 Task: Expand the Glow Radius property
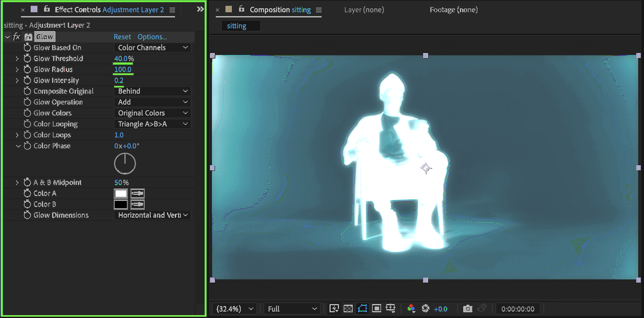click(x=17, y=70)
